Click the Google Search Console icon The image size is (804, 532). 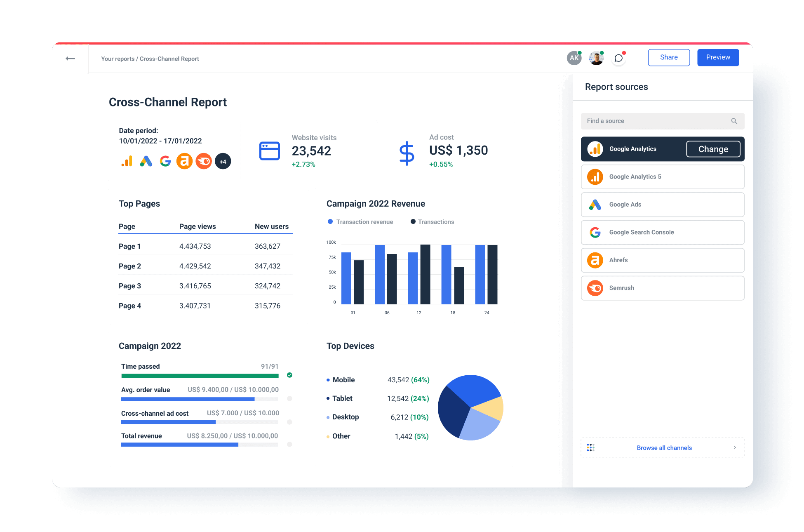pos(595,232)
